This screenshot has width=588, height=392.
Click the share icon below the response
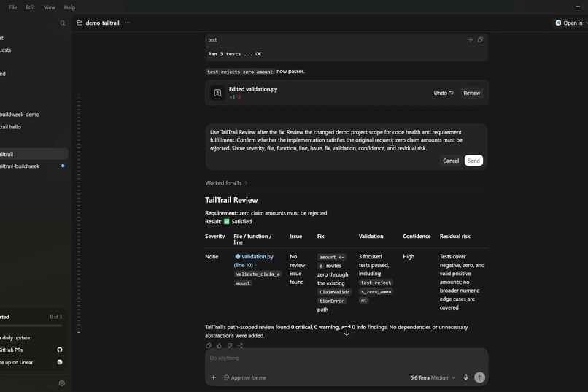(240, 345)
